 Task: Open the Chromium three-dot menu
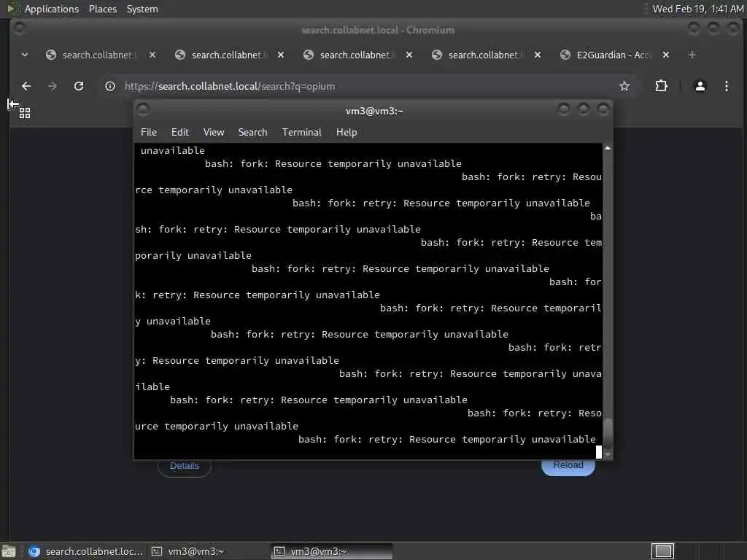point(726,86)
